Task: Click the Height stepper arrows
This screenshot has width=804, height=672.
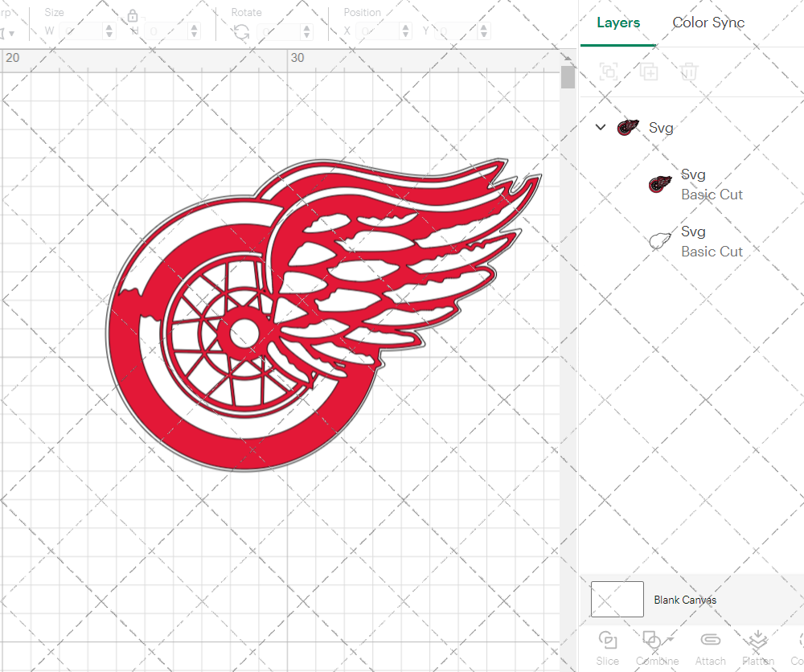Action: (194, 31)
